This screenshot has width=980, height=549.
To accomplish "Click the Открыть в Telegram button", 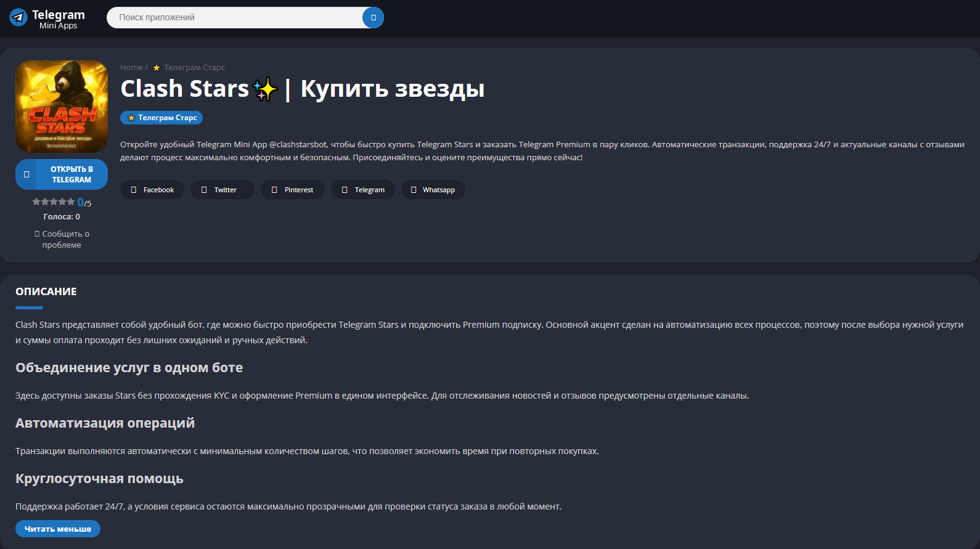I will (62, 174).
